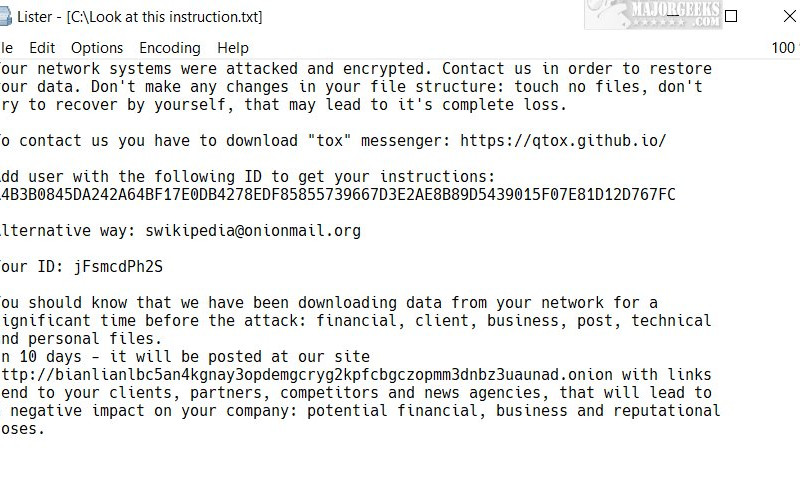Screen dimensions: 800x477
Task: Open the Options menu
Action: [97, 47]
